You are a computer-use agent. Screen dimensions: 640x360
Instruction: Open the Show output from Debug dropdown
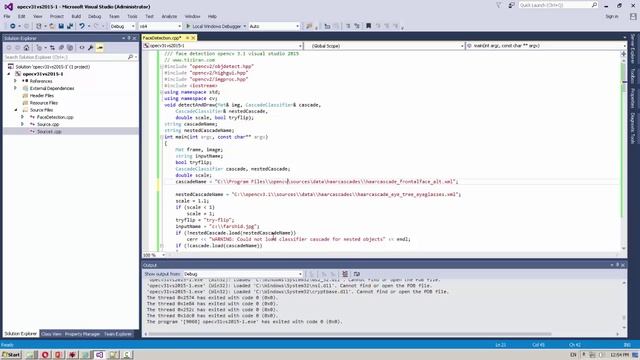click(243, 274)
